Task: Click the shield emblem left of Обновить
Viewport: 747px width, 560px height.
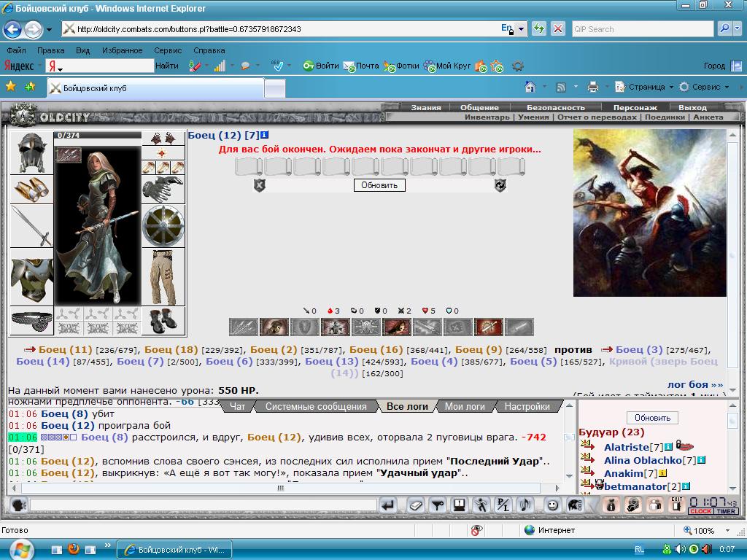Action: click(259, 185)
